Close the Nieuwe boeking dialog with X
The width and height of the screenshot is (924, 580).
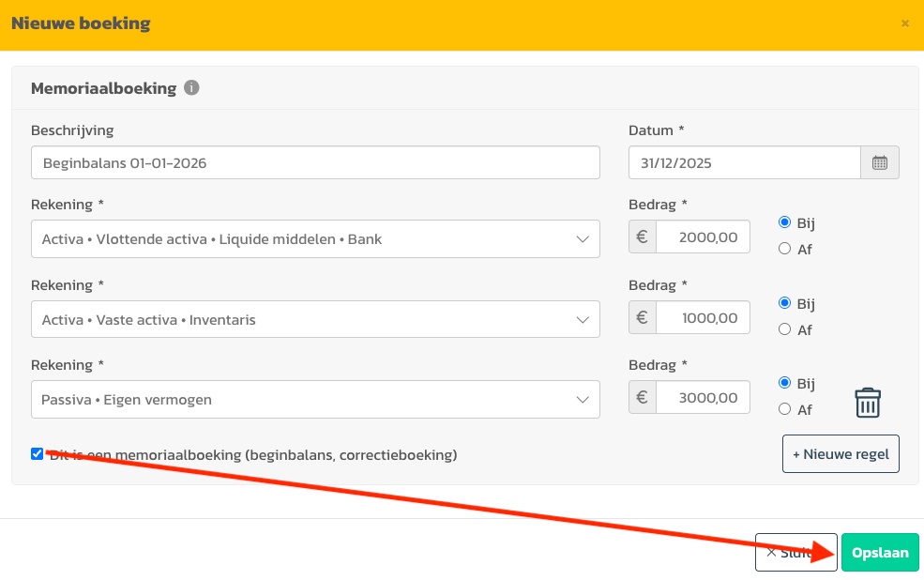pos(904,23)
